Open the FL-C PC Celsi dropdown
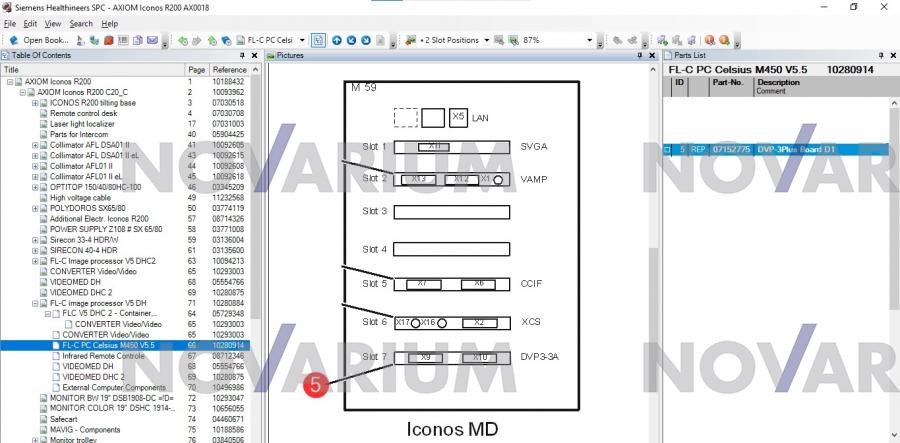The image size is (900, 443). [300, 40]
